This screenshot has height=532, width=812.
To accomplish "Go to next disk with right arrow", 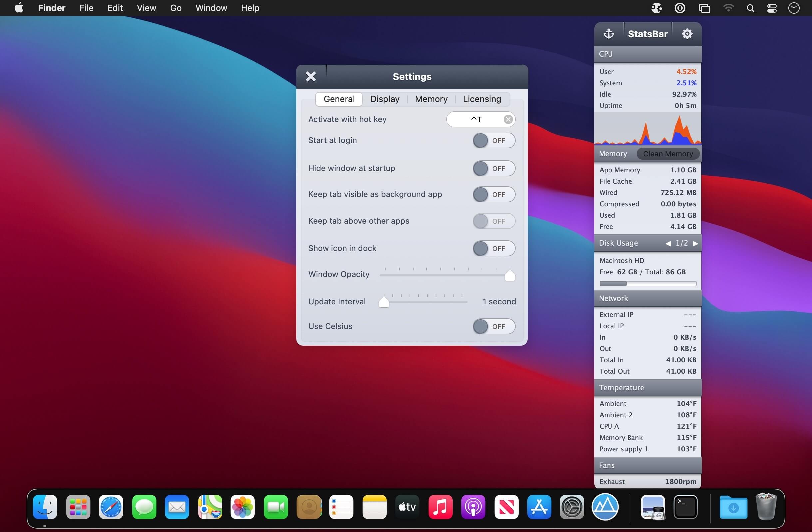I will (695, 243).
